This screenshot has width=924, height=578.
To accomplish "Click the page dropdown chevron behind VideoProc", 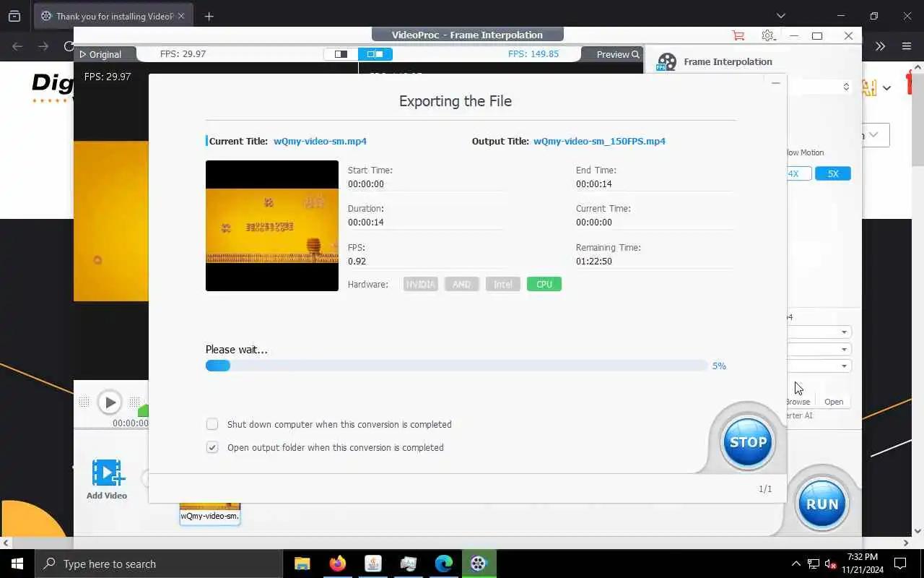I will [886, 88].
